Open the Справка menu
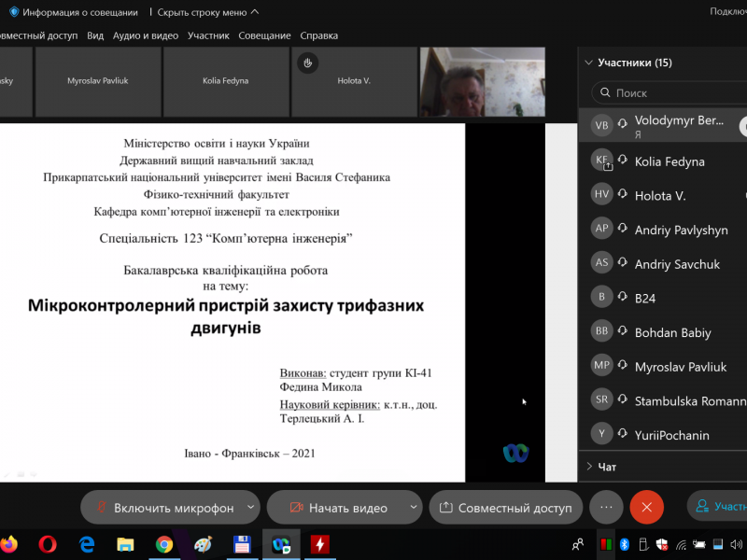 click(318, 35)
